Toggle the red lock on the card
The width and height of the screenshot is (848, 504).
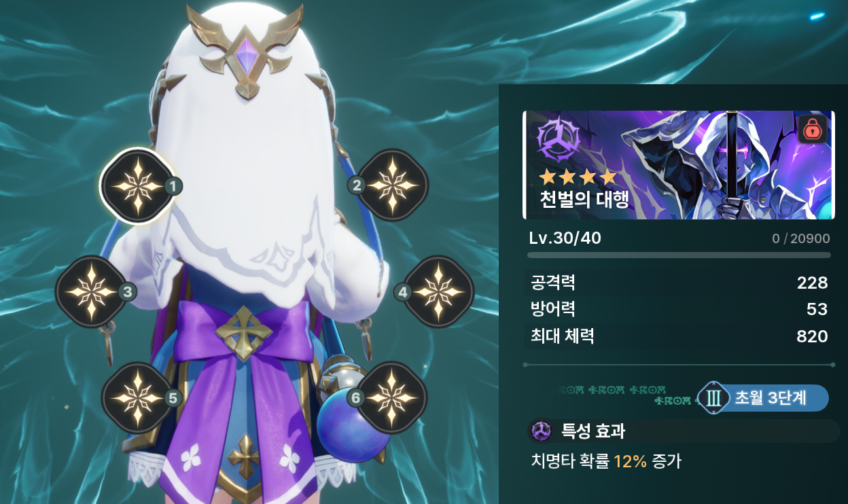coord(811,128)
